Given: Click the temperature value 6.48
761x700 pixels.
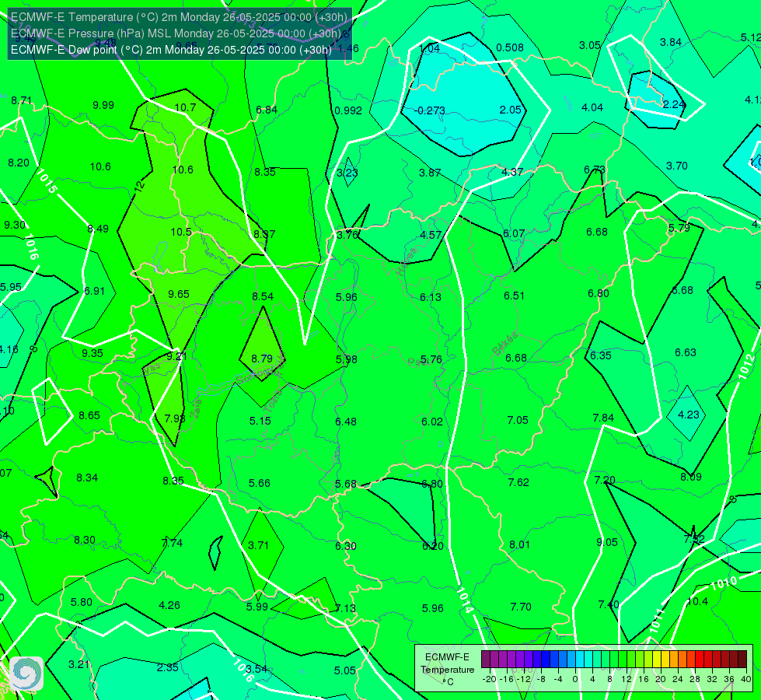Looking at the screenshot, I should click(346, 421).
